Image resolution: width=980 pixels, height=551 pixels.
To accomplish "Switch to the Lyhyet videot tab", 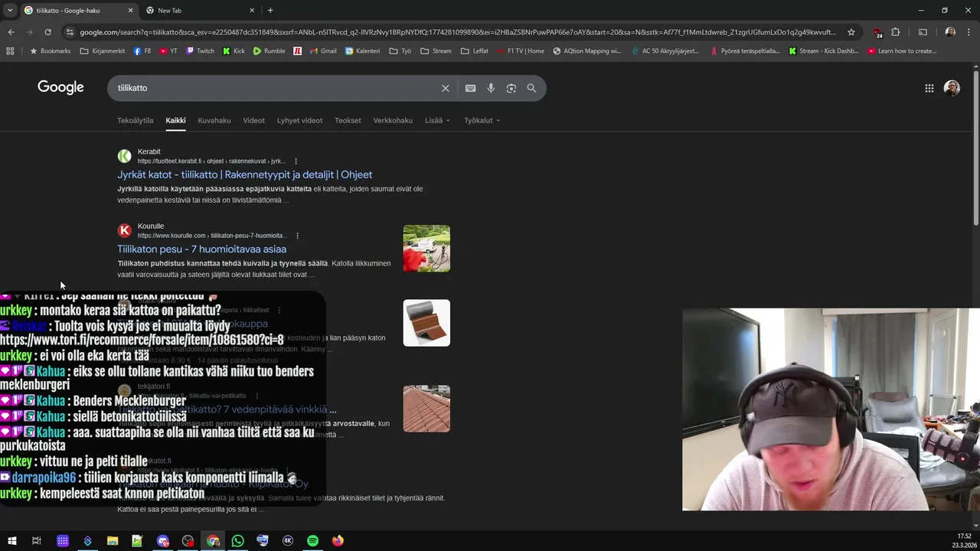I will click(x=299, y=120).
